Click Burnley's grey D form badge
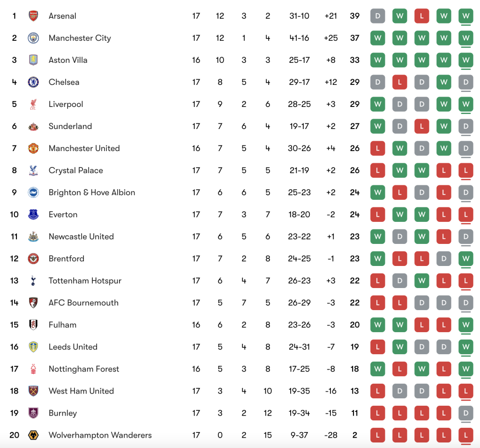The width and height of the screenshot is (480, 448). point(466,413)
